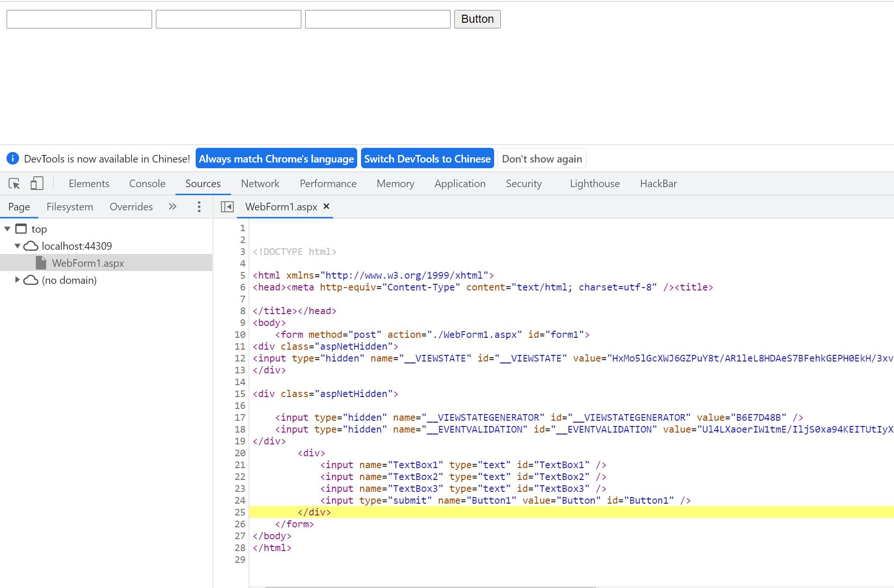This screenshot has height=588, width=894.
Task: Click the TextBox1 input source line
Action: point(463,465)
